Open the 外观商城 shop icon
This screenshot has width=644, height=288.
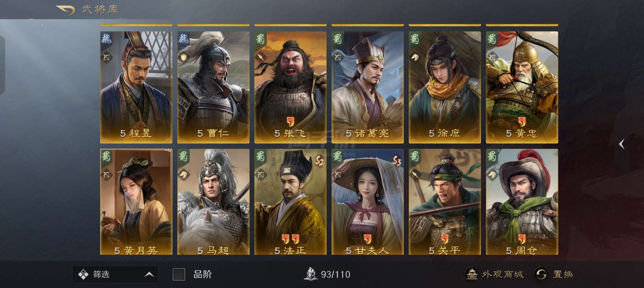(x=472, y=274)
